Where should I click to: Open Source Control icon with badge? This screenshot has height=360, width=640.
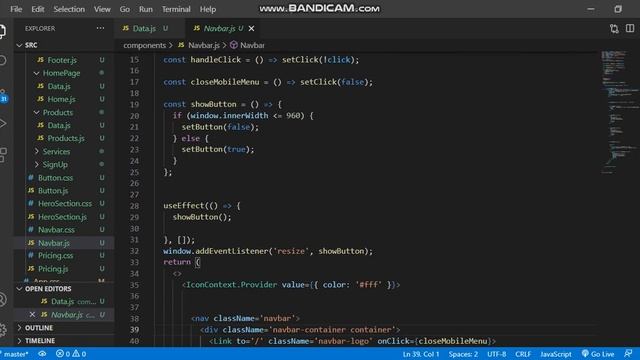point(3,96)
